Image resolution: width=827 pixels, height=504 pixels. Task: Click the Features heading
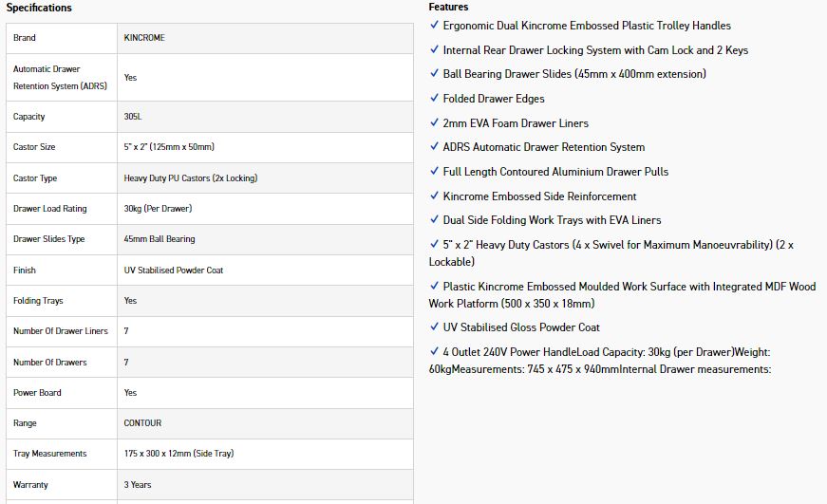pyautogui.click(x=448, y=7)
